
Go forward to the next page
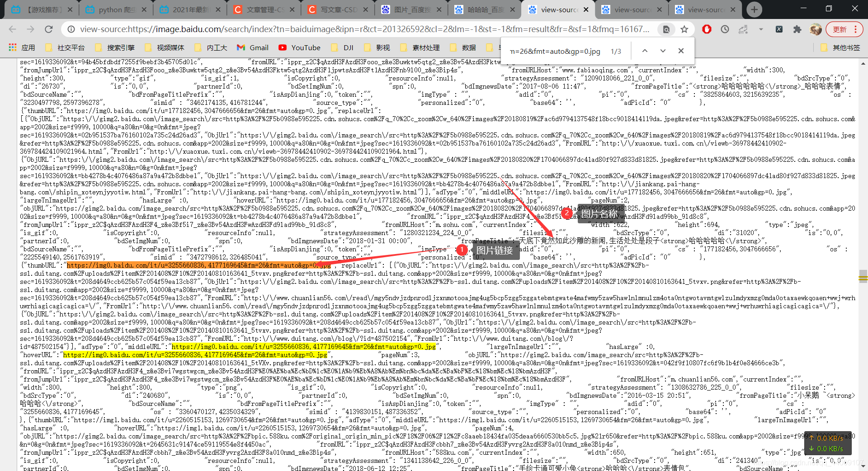point(30,29)
